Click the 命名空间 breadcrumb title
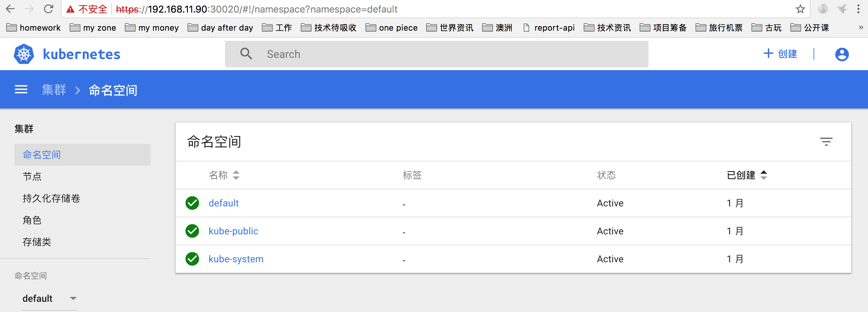The width and height of the screenshot is (868, 312). (113, 90)
